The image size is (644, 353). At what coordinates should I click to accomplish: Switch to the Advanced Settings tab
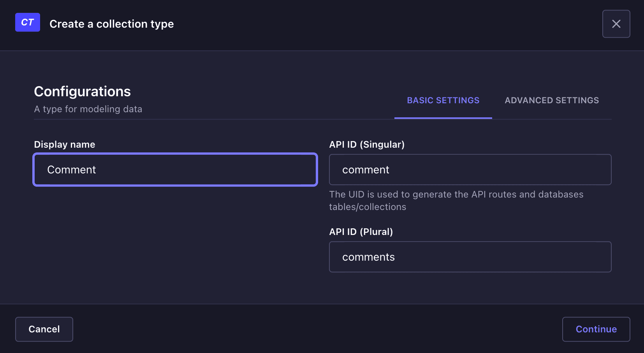(x=551, y=101)
